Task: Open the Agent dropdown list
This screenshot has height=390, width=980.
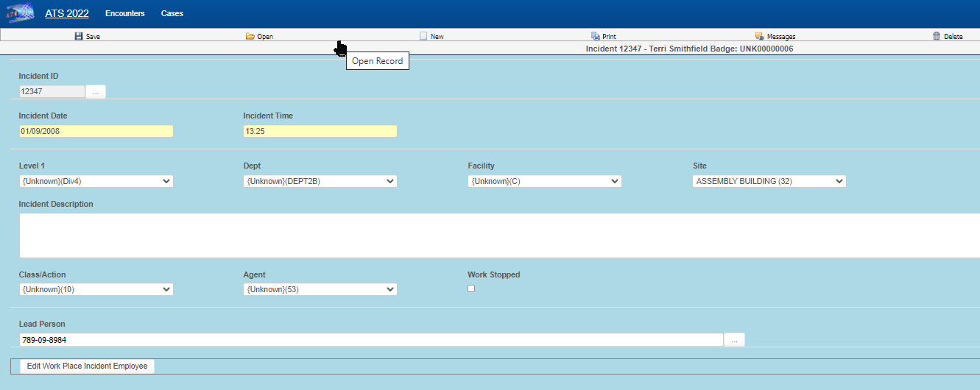Action: (320, 289)
